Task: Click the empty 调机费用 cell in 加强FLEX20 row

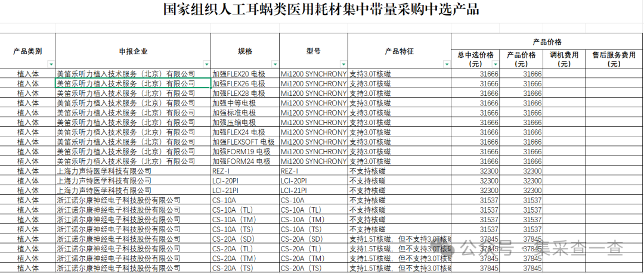Action: tap(564, 74)
